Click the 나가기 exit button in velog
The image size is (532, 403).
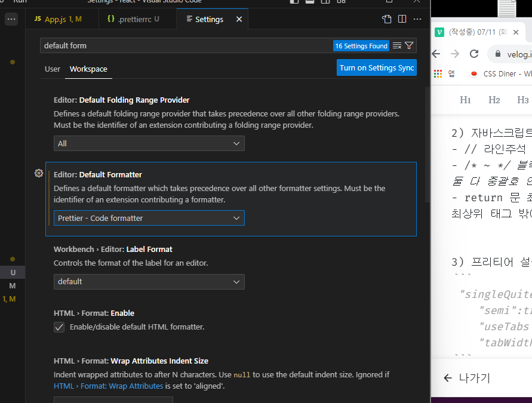[467, 378]
